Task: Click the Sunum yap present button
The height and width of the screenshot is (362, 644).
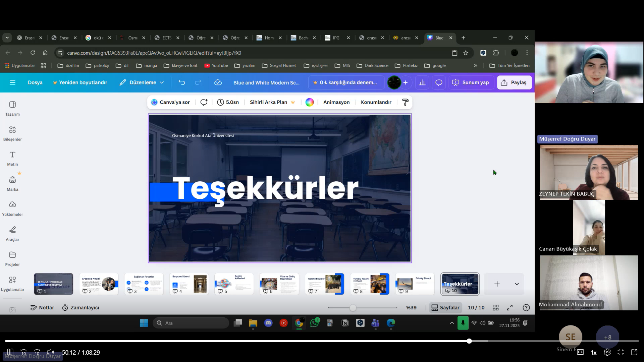Action: point(471,82)
